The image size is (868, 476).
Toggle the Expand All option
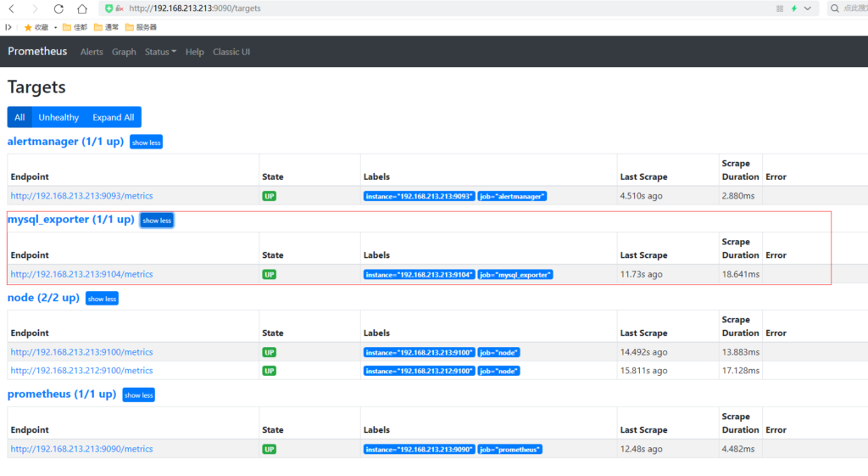tap(113, 117)
